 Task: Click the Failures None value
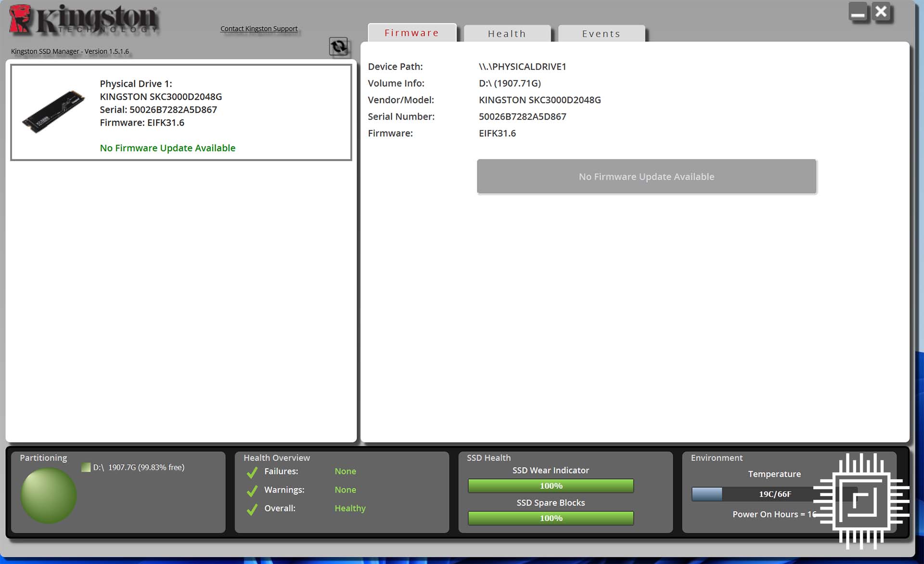click(345, 471)
